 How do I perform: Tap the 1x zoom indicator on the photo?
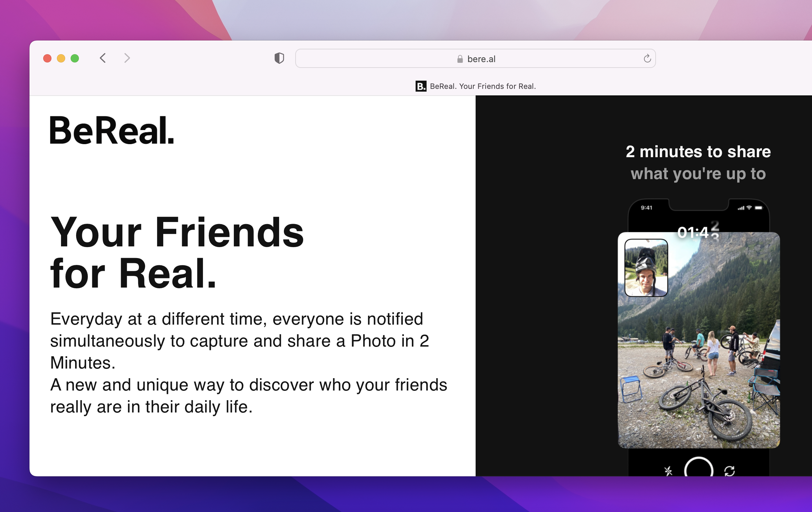(x=698, y=437)
